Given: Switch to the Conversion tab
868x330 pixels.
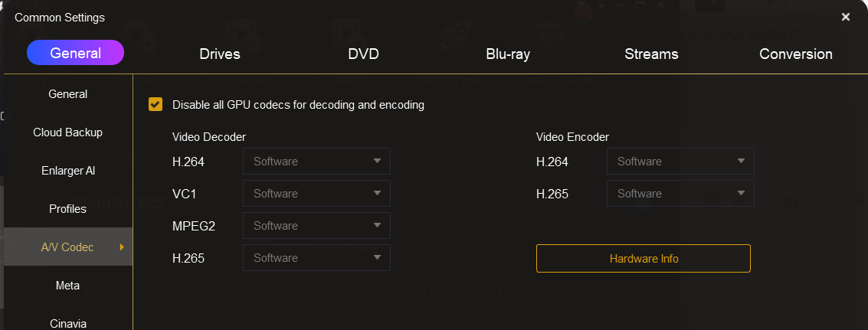Looking at the screenshot, I should (795, 54).
